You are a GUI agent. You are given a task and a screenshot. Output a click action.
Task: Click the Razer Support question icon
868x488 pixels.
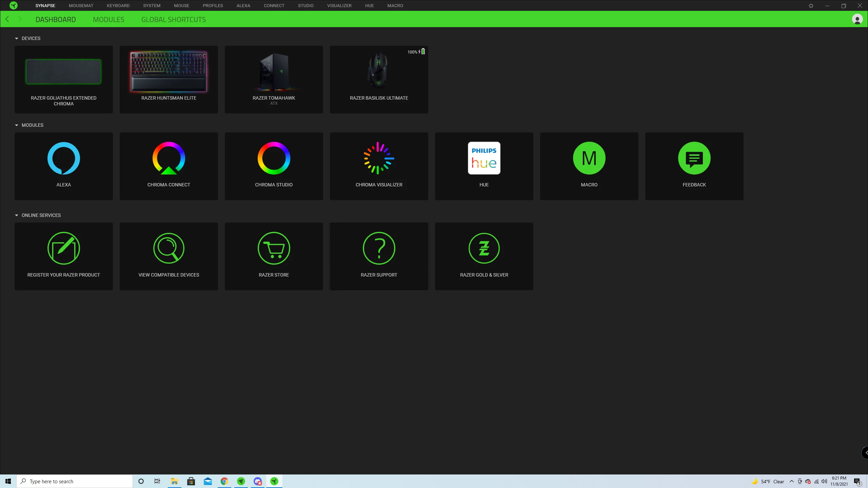point(379,248)
